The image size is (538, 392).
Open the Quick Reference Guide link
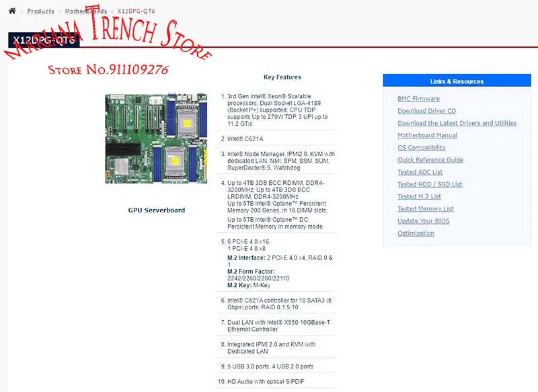430,160
